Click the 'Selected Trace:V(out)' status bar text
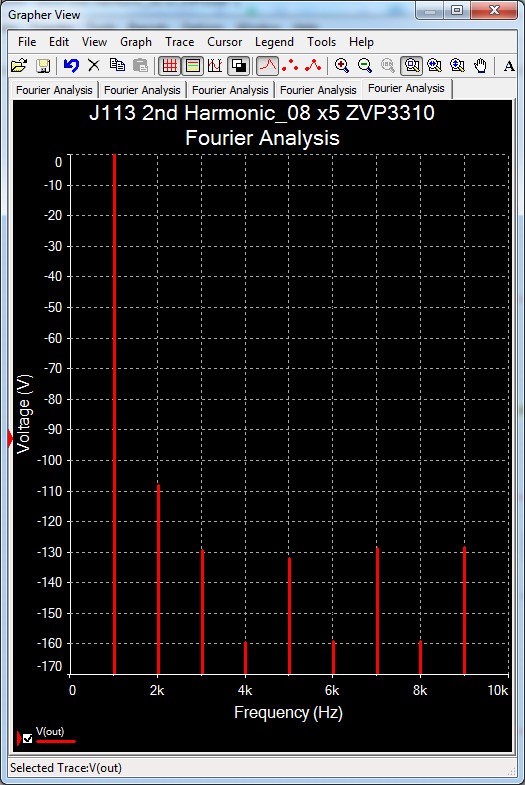The width and height of the screenshot is (525, 785). point(66,768)
